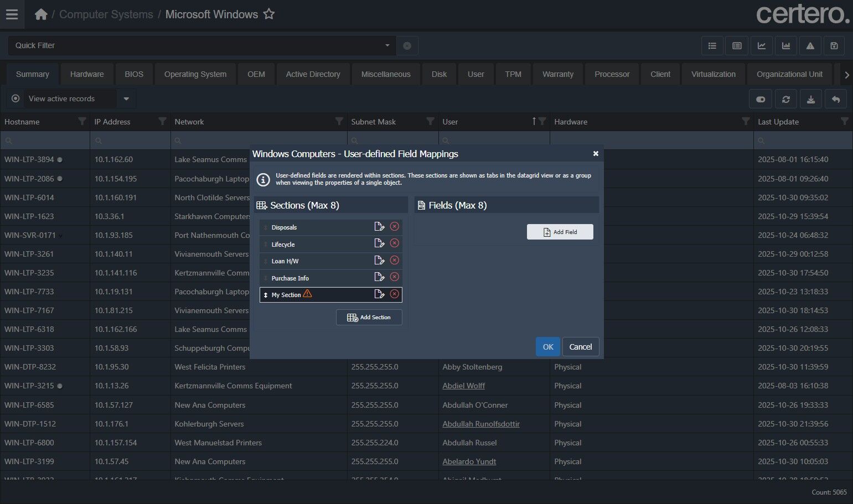
Task: Click the export download icon
Action: [810, 99]
